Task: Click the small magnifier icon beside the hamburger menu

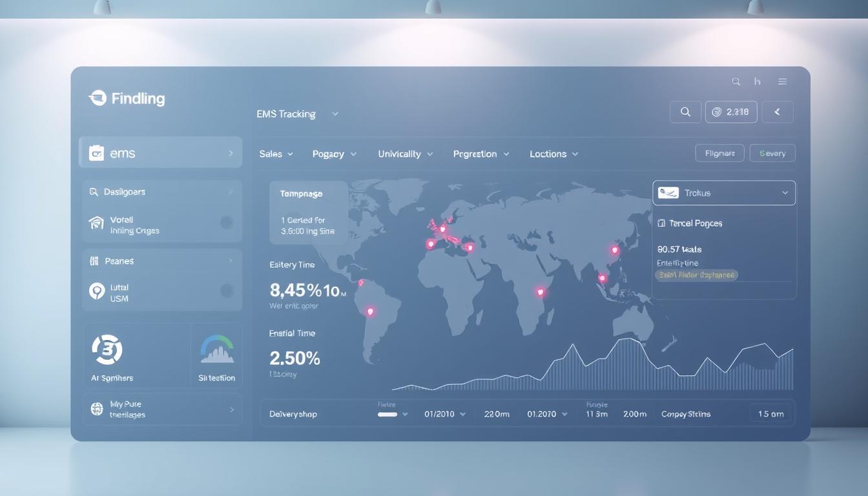Action: click(736, 81)
